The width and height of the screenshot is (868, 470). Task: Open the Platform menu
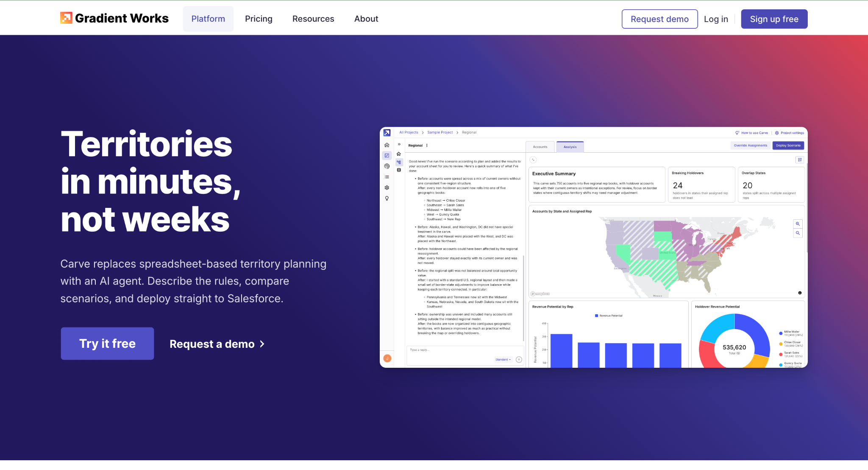tap(208, 19)
